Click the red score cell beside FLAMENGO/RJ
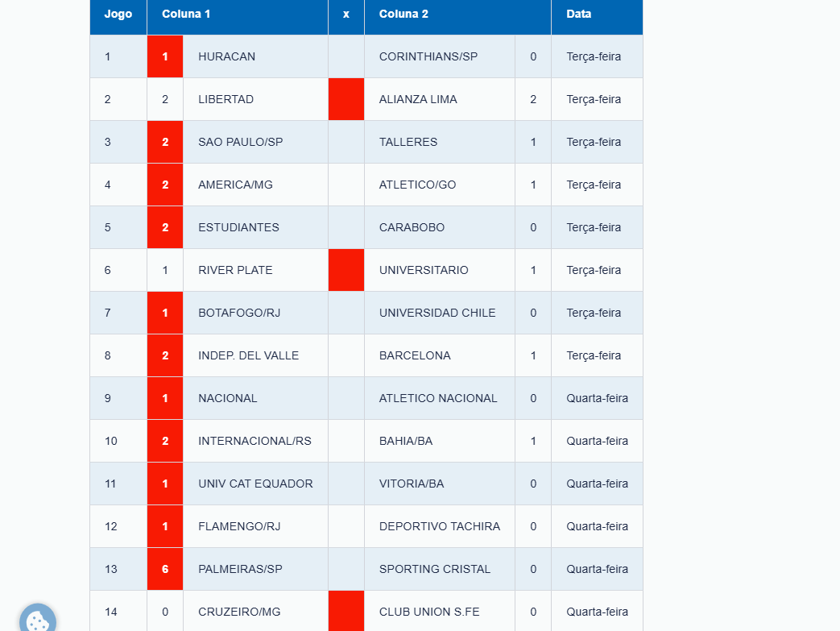 point(165,526)
